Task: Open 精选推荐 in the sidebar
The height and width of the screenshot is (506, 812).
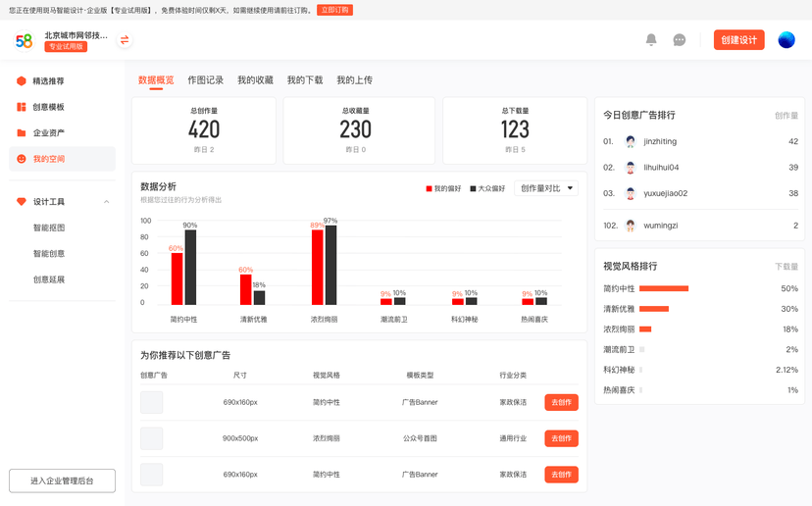Action: point(62,80)
